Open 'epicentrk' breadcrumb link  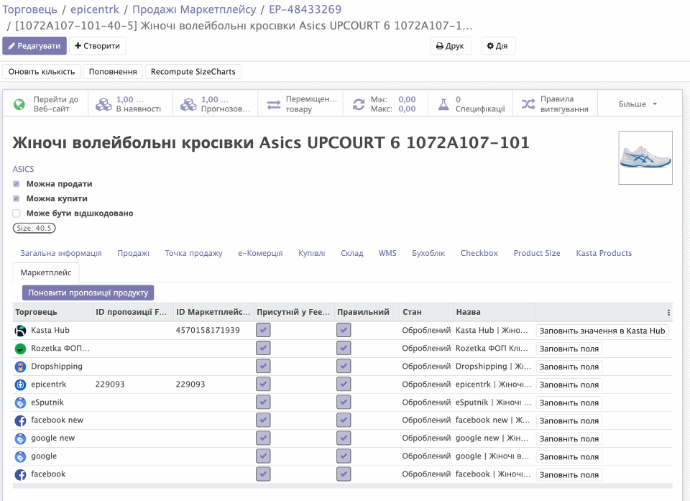point(95,9)
